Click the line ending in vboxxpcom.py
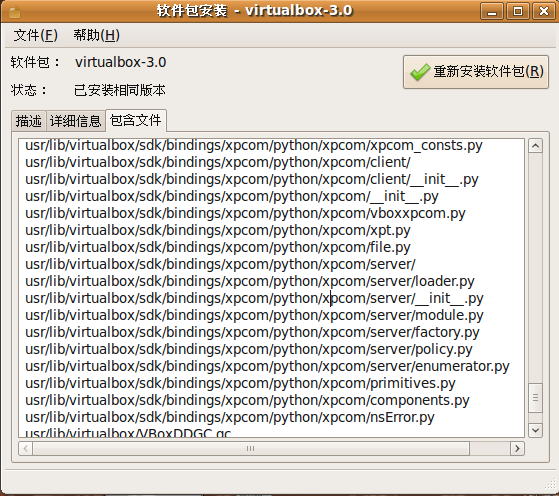The image size is (559, 496). tap(245, 213)
